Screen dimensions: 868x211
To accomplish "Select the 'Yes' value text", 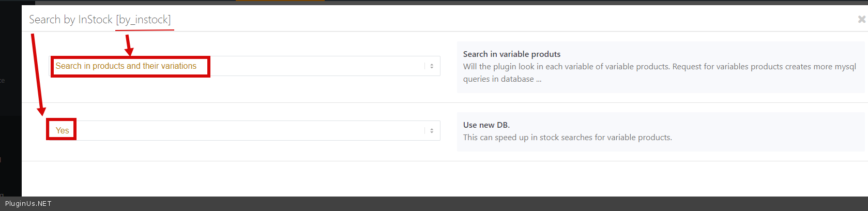I will [62, 131].
